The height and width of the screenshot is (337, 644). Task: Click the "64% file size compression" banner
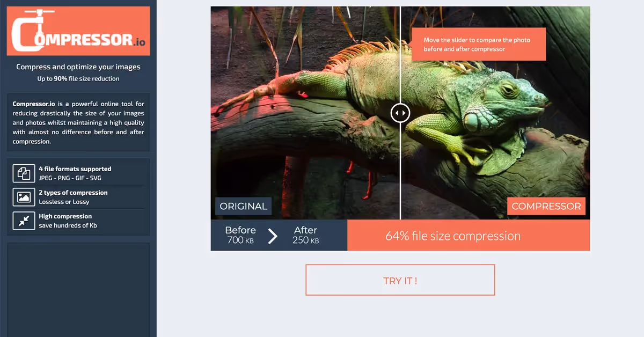469,236
